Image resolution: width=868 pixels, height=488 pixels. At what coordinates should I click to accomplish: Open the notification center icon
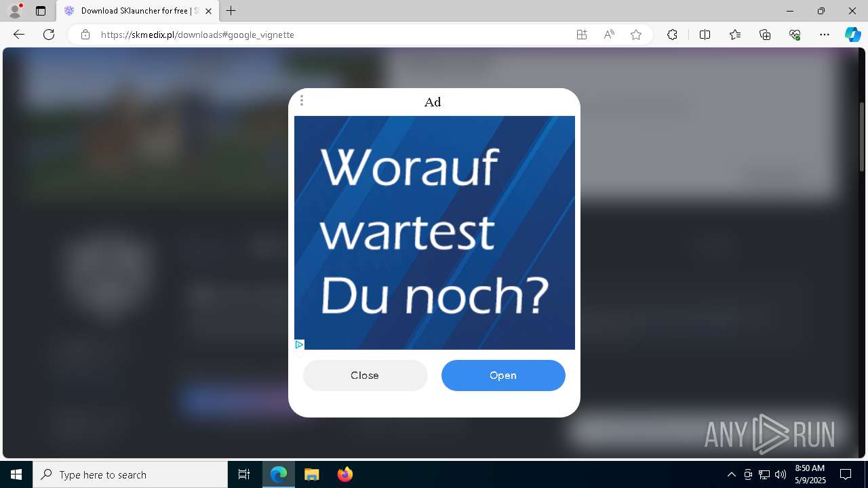846,474
